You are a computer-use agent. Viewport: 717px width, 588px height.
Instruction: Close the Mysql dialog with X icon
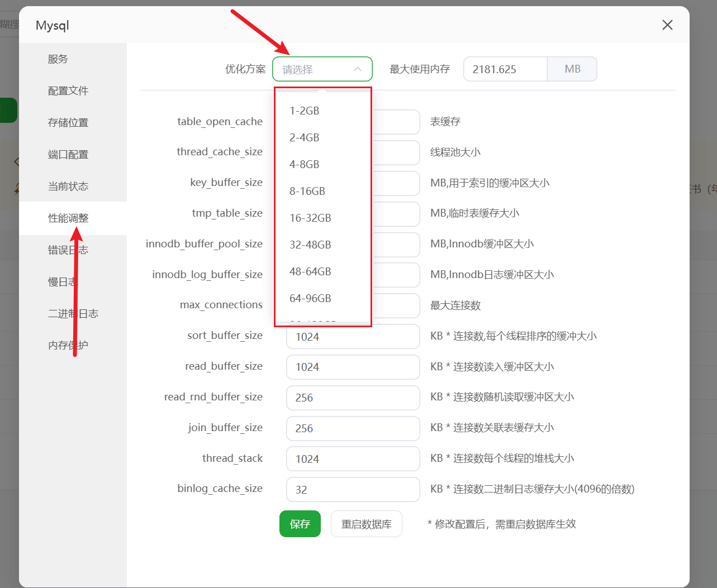tap(667, 25)
